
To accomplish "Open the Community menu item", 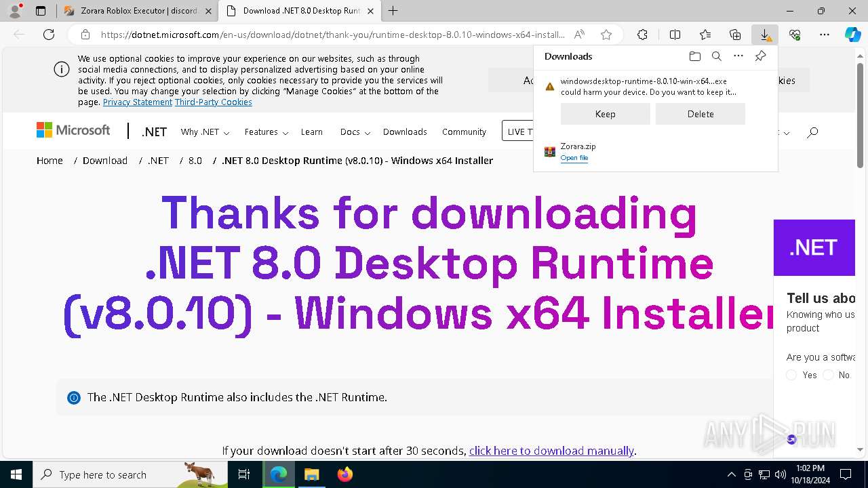I will click(x=464, y=132).
